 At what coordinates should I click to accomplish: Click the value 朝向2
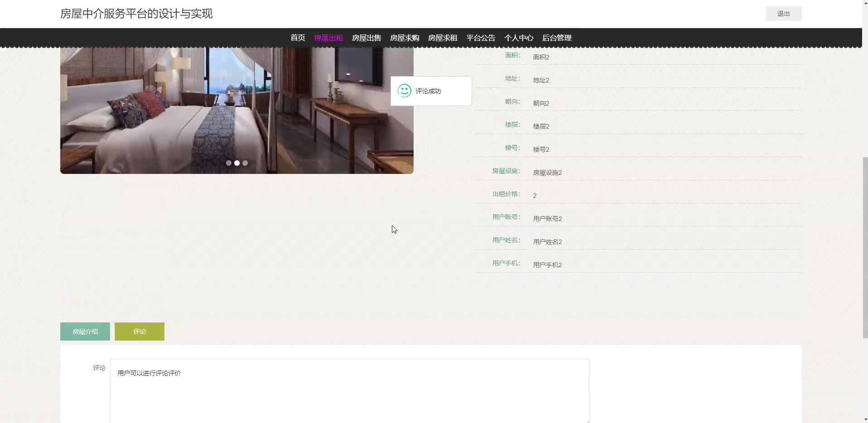click(541, 103)
